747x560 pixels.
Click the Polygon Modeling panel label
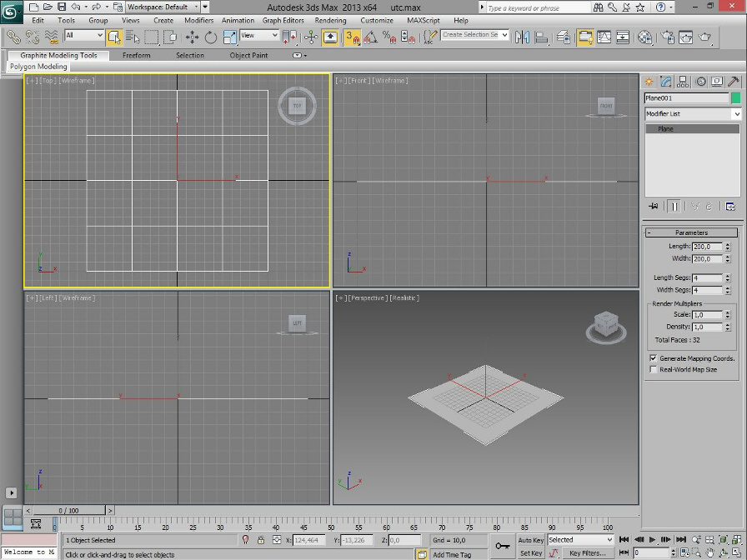pos(38,67)
